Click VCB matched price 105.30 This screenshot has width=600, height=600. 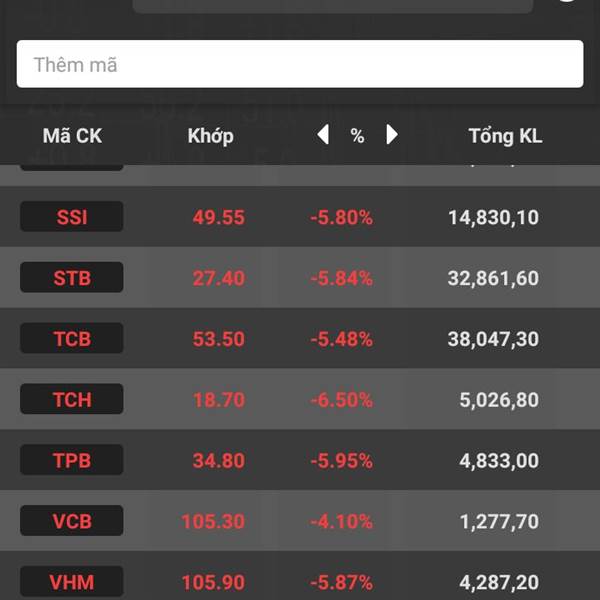point(213,521)
